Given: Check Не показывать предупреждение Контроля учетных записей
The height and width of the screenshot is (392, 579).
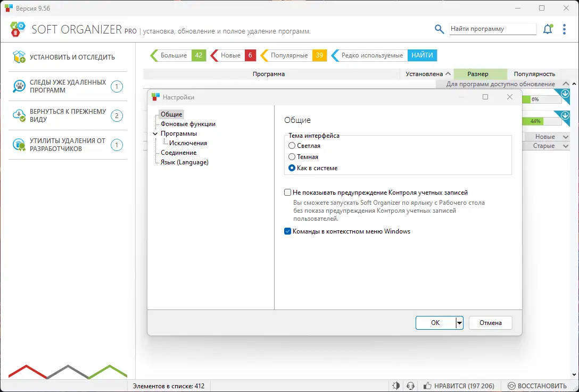Looking at the screenshot, I should (x=288, y=193).
